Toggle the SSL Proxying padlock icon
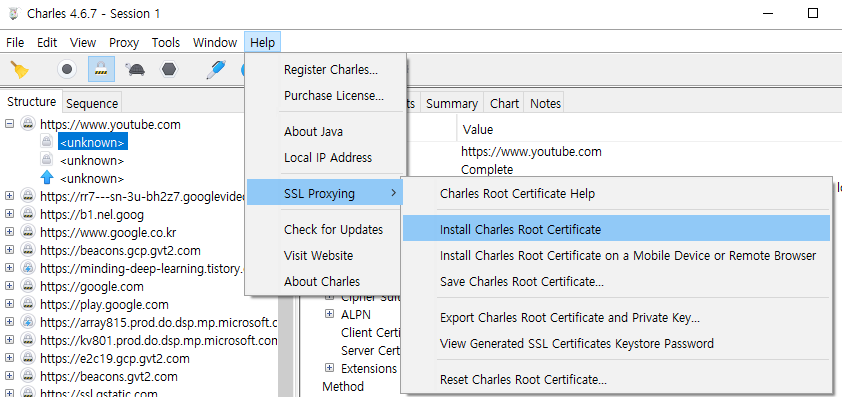This screenshot has width=842, height=397. (101, 69)
